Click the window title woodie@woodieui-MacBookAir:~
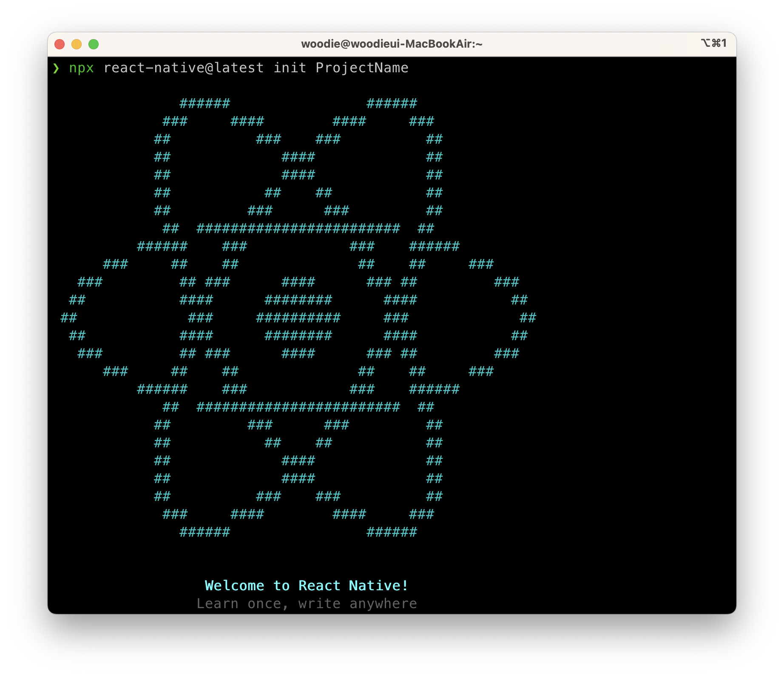Screen dimensions: 784x677 tap(392, 44)
